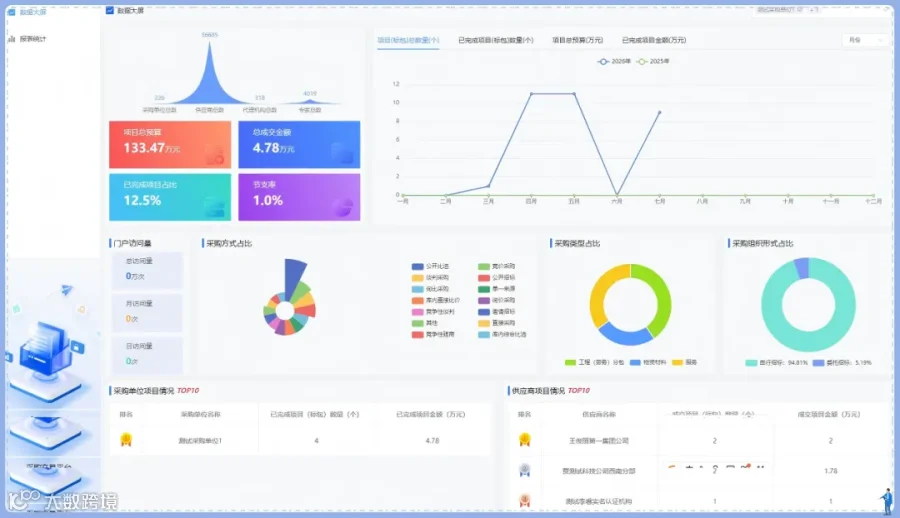
Task: Toggle 工程 legend entry under 采购类型占比
Action: click(x=594, y=362)
